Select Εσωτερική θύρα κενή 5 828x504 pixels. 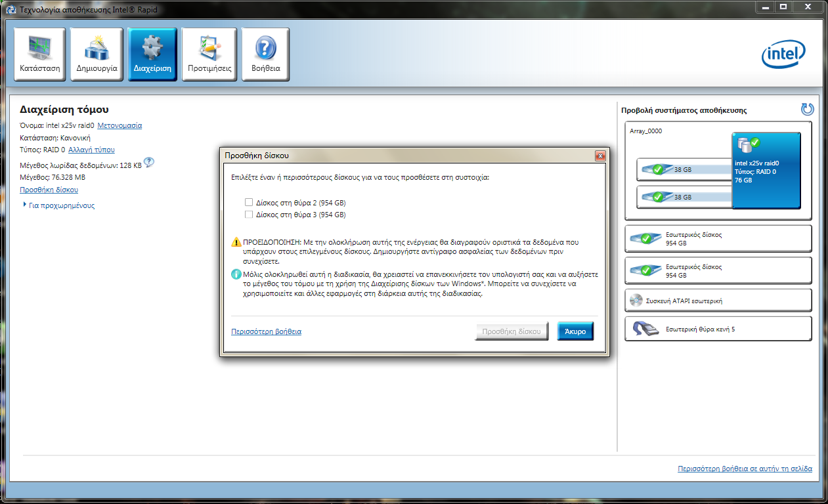click(x=718, y=329)
